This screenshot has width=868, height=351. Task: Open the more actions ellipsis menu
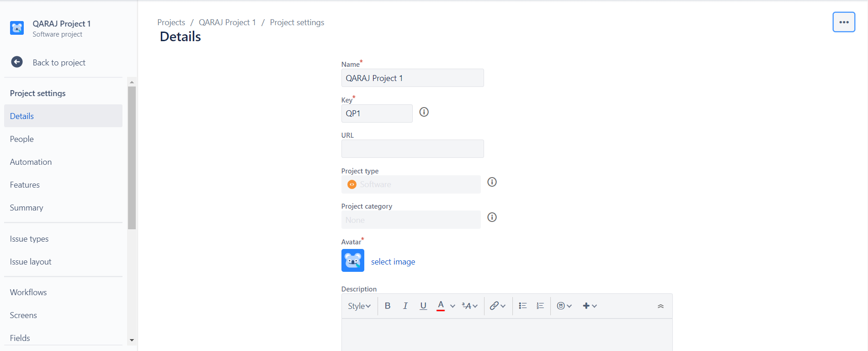pyautogui.click(x=844, y=22)
